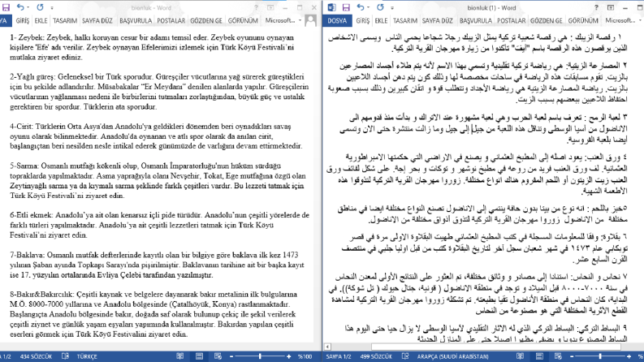Click zoom out minus in left window
644x362 pixels.
231,356
